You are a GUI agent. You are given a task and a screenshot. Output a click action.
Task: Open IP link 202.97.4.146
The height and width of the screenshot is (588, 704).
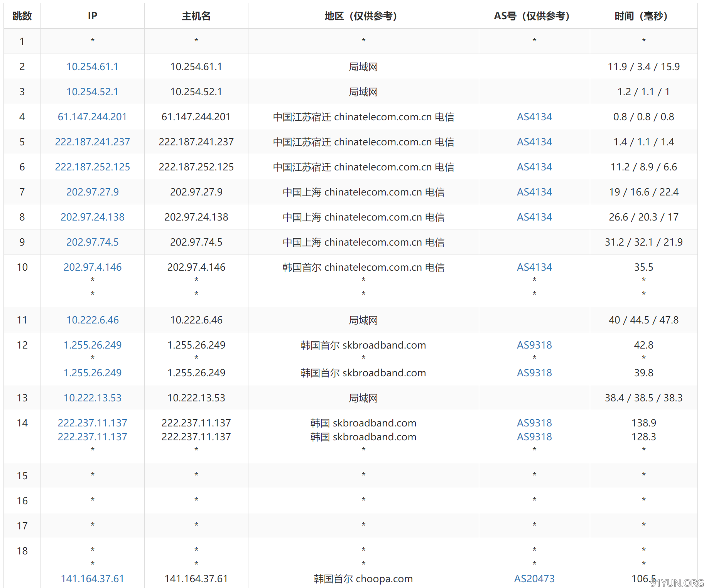(x=92, y=267)
